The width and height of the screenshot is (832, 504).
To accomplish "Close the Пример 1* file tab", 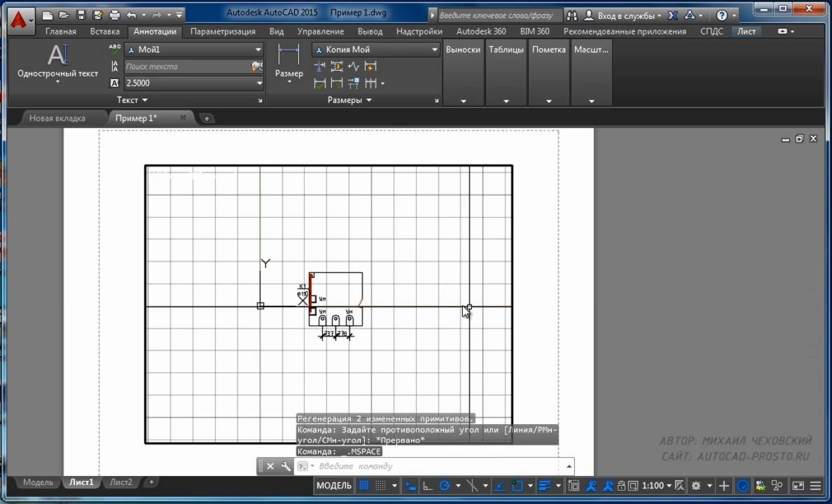I will pos(183,118).
